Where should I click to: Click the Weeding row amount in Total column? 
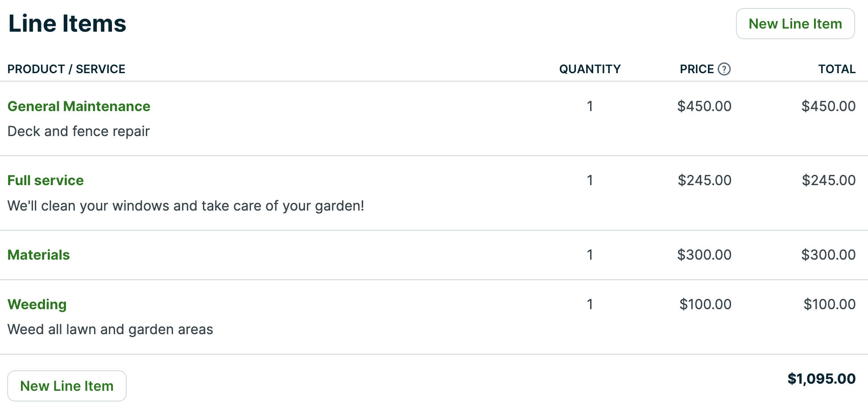pos(829,304)
